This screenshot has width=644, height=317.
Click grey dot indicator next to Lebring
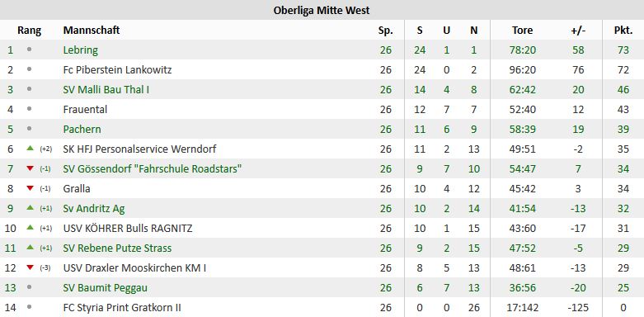(x=29, y=50)
